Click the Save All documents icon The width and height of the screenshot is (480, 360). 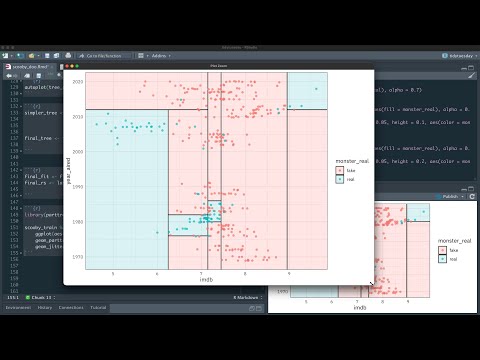coord(56,56)
